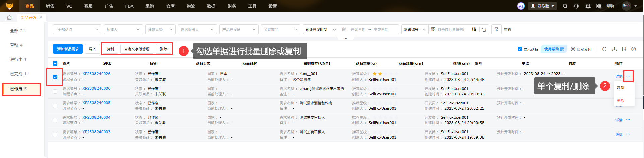Click the AI assistant icon in header
Screen dimensions: 644x158
[x=521, y=6]
